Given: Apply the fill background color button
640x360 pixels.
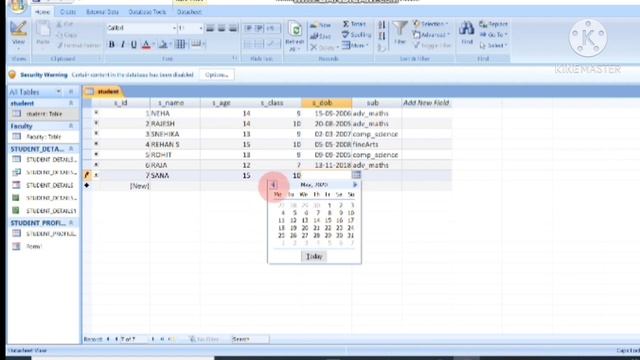Looking at the screenshot, I should pyautogui.click(x=163, y=44).
